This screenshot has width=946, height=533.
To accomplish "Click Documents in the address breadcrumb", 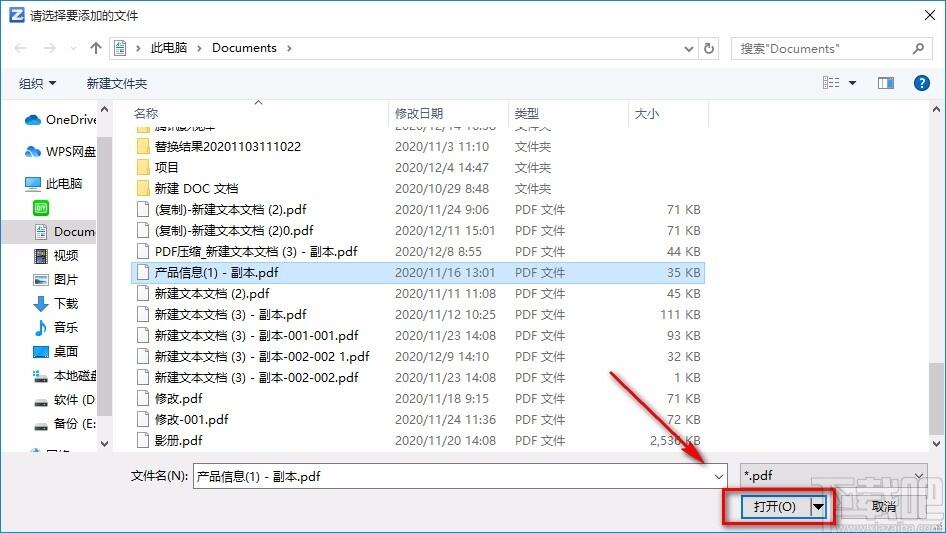I will (x=244, y=48).
